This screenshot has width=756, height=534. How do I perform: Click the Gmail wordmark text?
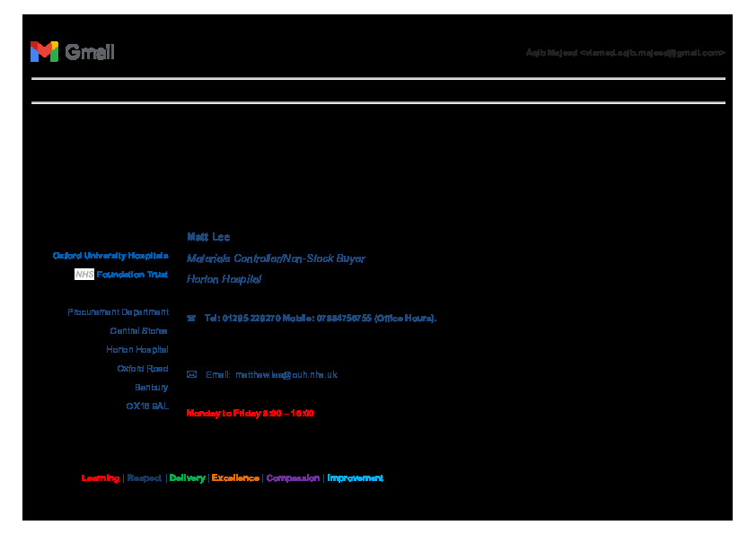90,52
